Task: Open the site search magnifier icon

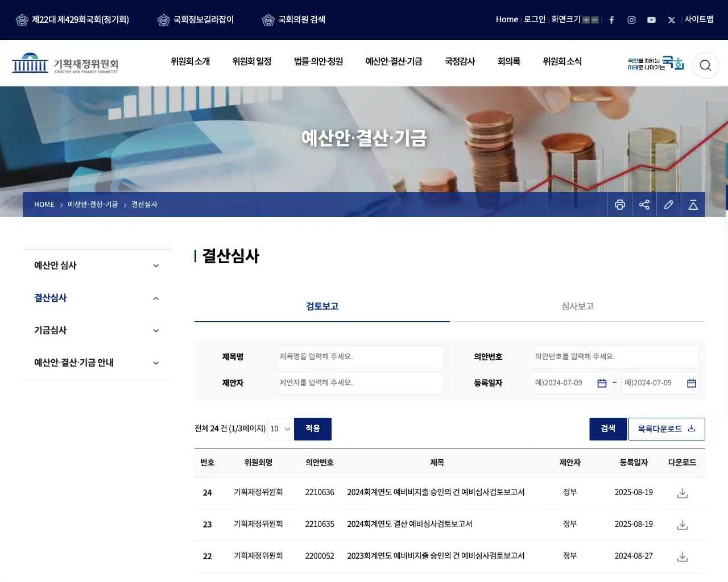Action: (x=705, y=65)
